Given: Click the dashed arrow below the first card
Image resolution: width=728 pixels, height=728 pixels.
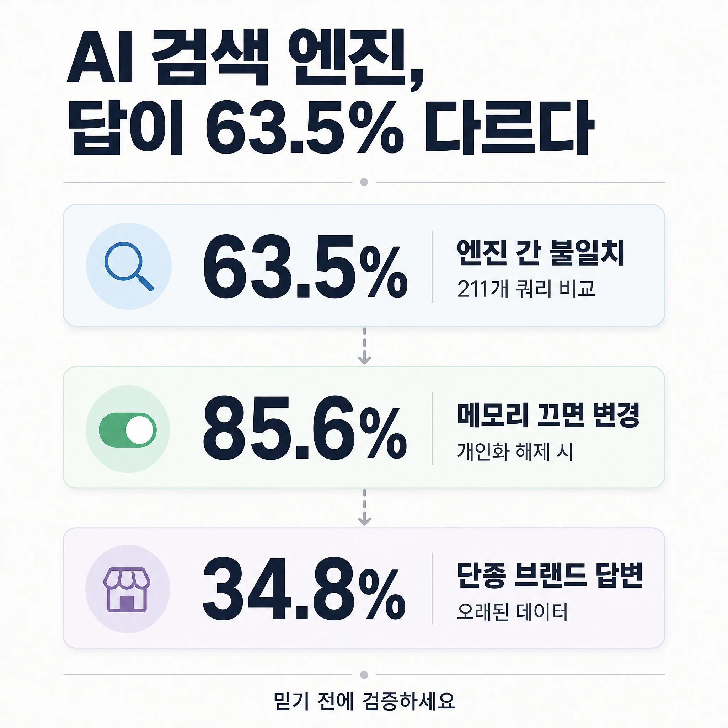Looking at the screenshot, I should point(364,346).
